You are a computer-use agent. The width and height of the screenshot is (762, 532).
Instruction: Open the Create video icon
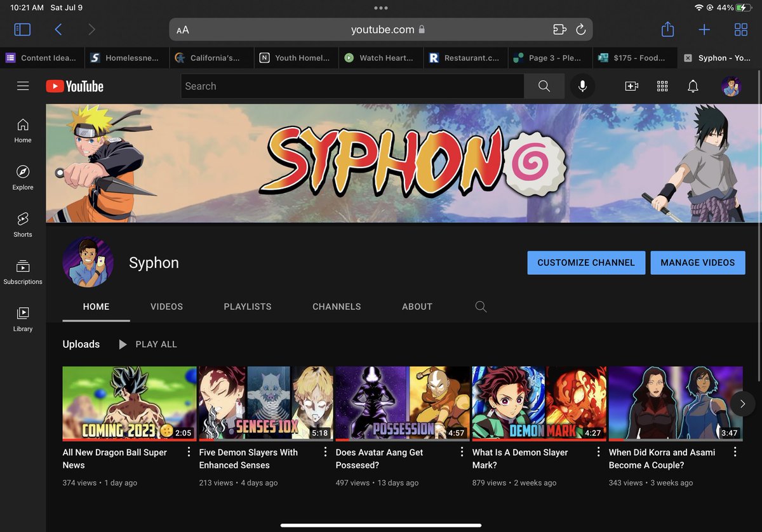pyautogui.click(x=631, y=86)
